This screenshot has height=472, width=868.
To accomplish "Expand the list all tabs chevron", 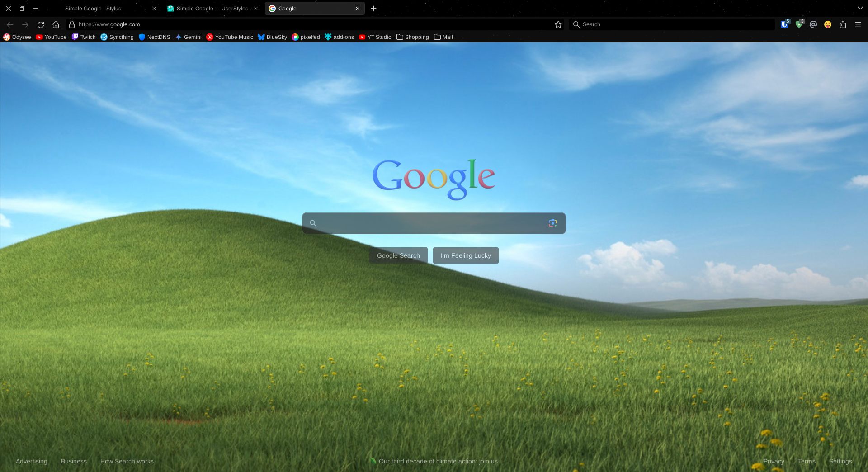I will point(860,9).
